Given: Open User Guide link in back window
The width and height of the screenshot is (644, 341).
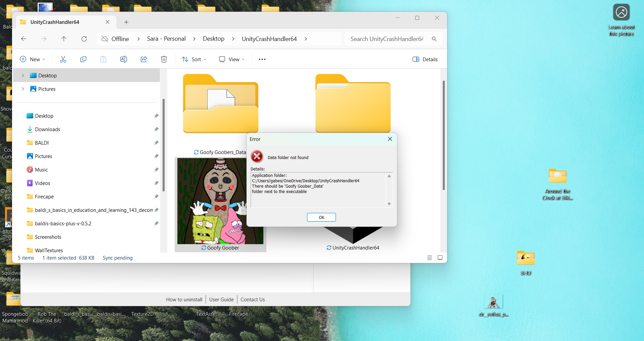Looking at the screenshot, I should 221,299.
